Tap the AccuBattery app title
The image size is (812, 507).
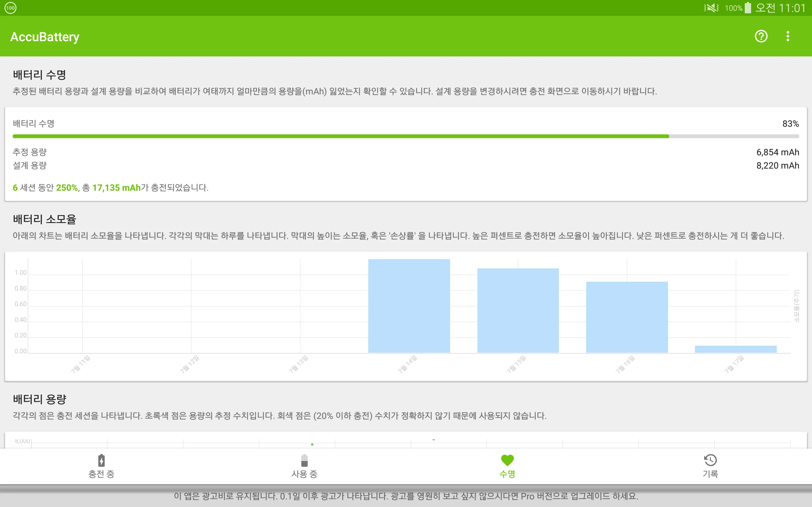coord(45,36)
